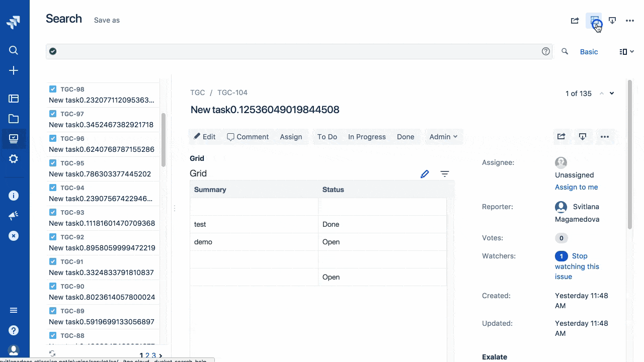The height and width of the screenshot is (362, 644).
Task: Open the ellipsis menu on the issue toolbar
Action: (x=605, y=136)
